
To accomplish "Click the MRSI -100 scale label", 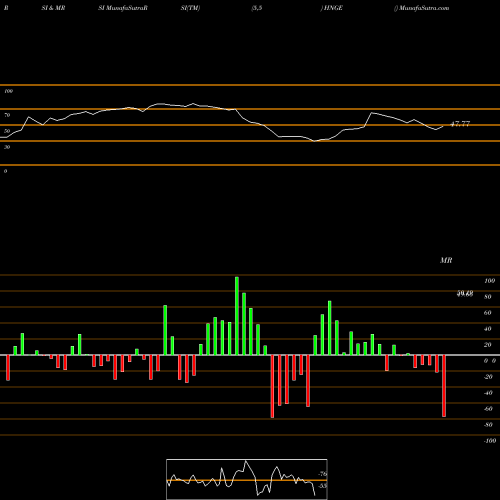I will pyautogui.click(x=489, y=441).
